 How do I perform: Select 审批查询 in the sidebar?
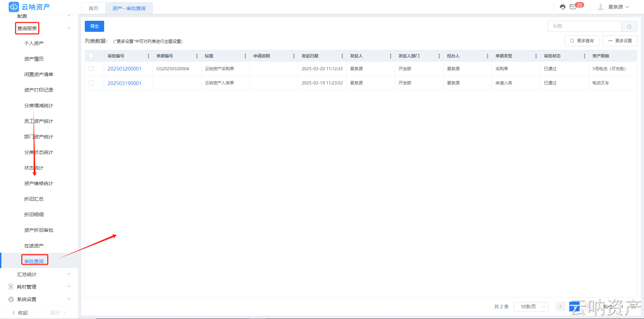[x=34, y=261]
